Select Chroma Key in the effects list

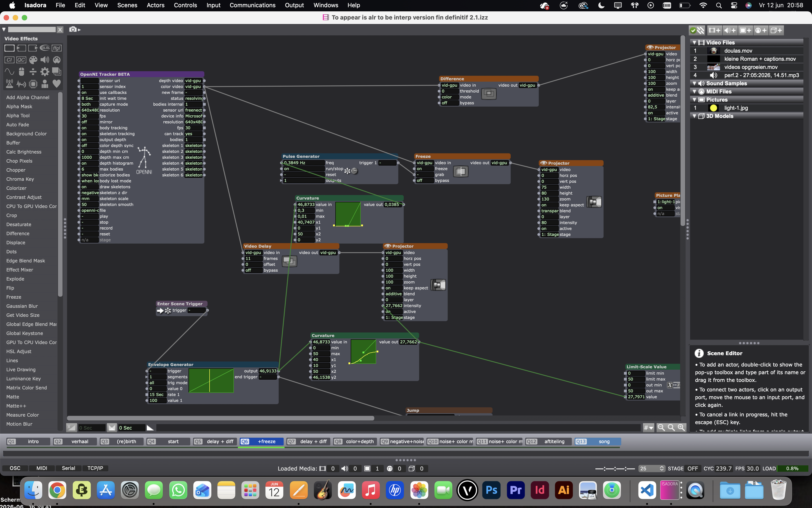(x=20, y=179)
